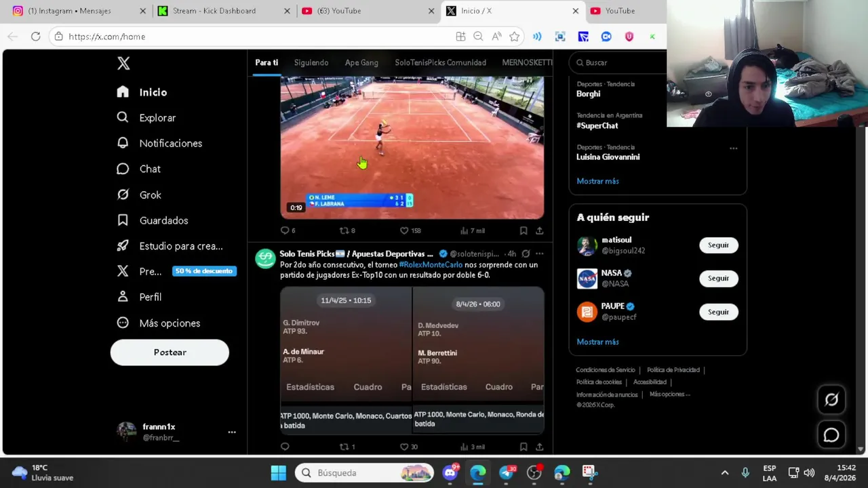868x488 pixels.
Task: Open more options on Solo Tenis Picks post
Action: pos(539,253)
